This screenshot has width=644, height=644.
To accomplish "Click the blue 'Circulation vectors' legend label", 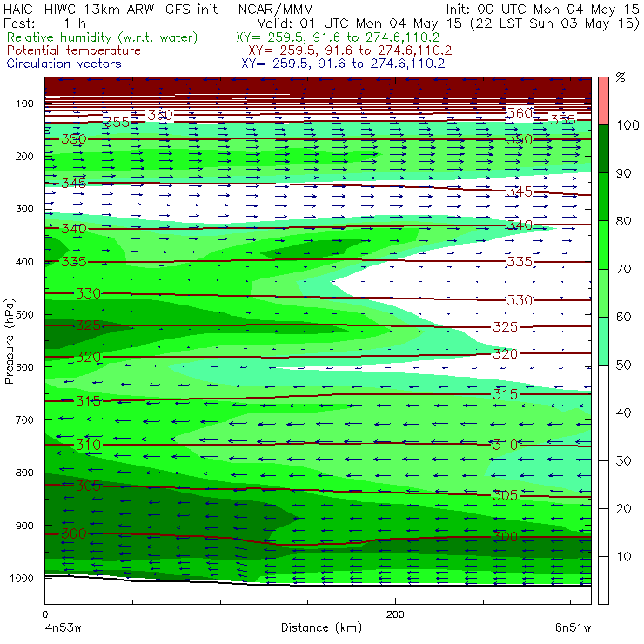I will [x=64, y=64].
